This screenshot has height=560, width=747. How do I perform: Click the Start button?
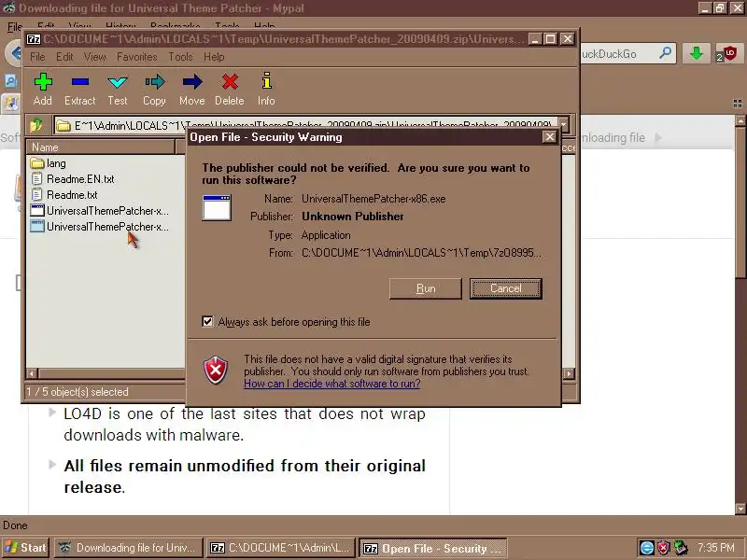26,548
